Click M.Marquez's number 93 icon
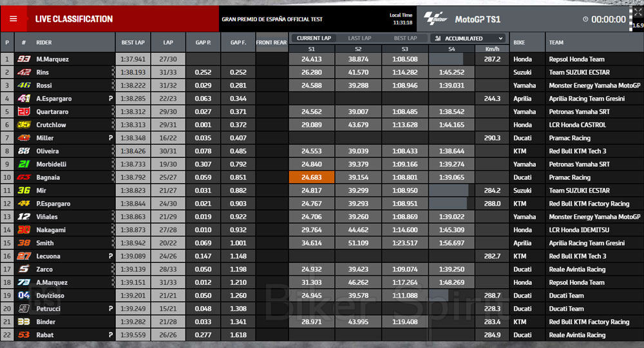Image resolution: width=644 pixels, height=348 pixels. tap(24, 59)
